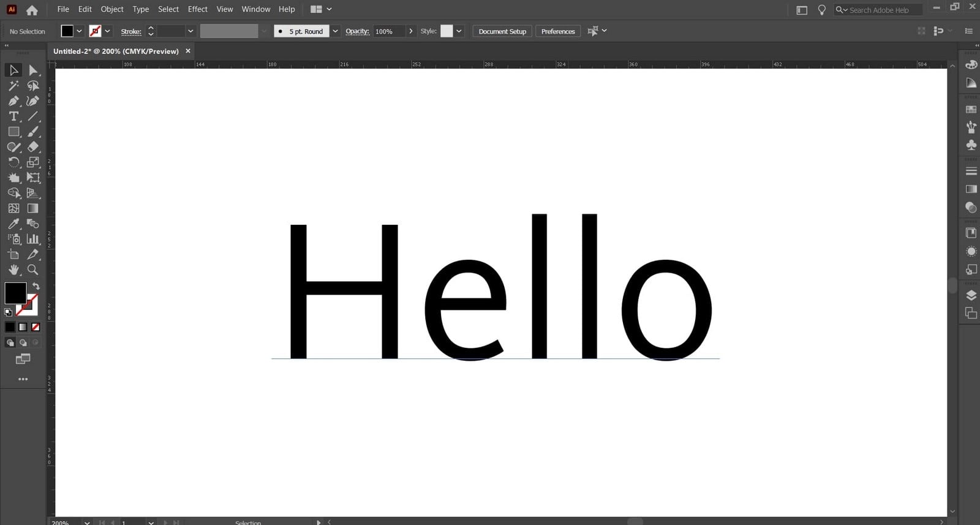
Task: Pick the Gradient tool
Action: [33, 208]
